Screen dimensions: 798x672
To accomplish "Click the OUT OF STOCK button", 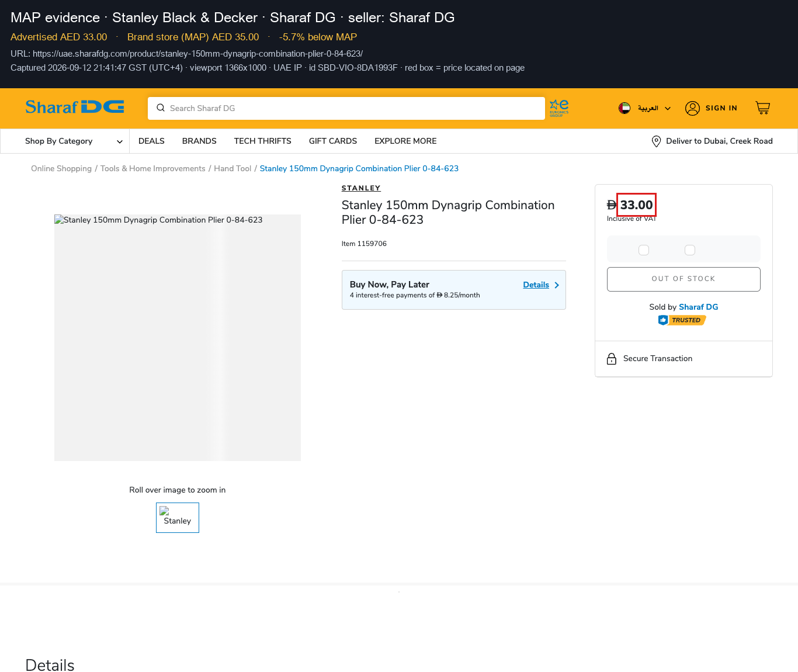I will (683, 279).
